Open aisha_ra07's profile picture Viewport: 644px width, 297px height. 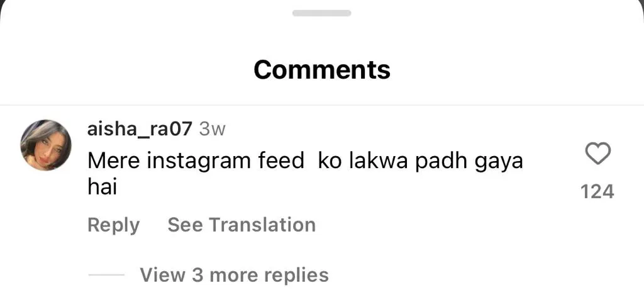click(x=46, y=145)
